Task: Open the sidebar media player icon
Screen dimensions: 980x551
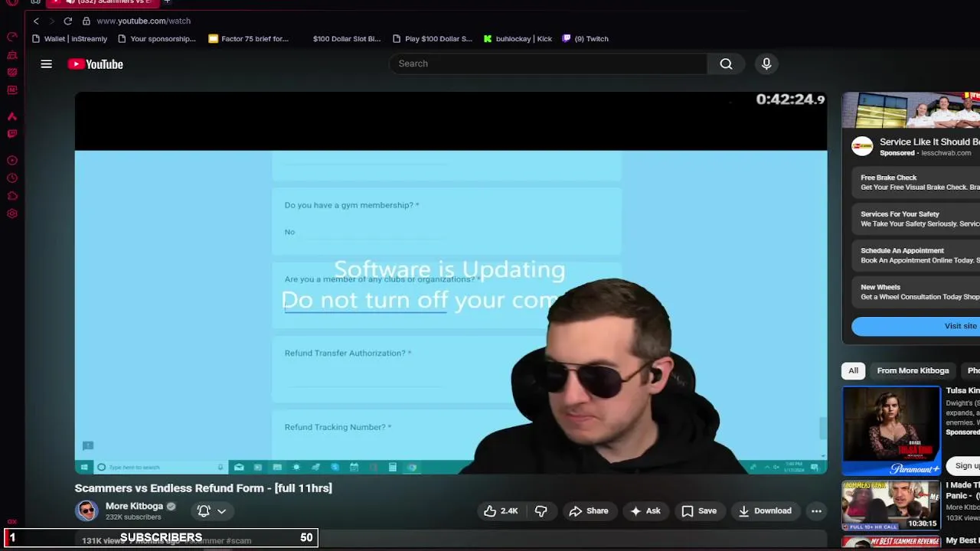Action: [12, 161]
